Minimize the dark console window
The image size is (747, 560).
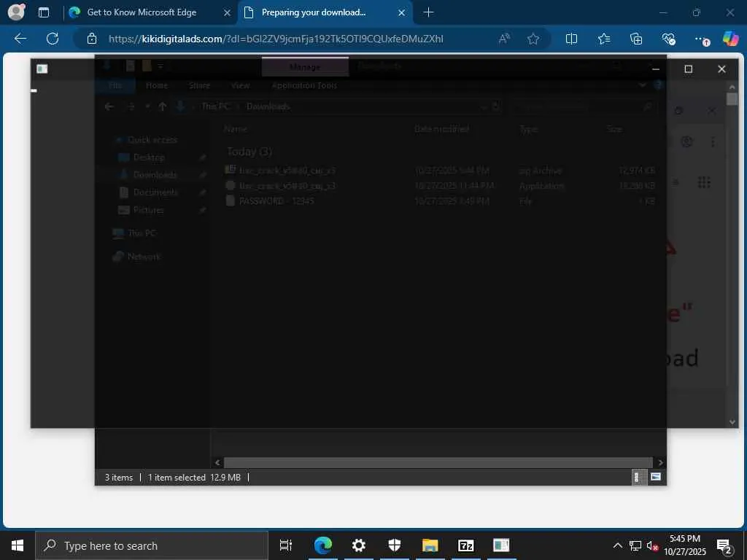(x=656, y=69)
